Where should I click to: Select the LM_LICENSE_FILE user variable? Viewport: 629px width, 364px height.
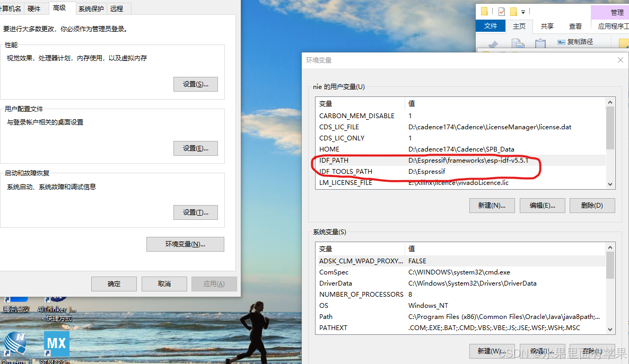(x=460, y=183)
